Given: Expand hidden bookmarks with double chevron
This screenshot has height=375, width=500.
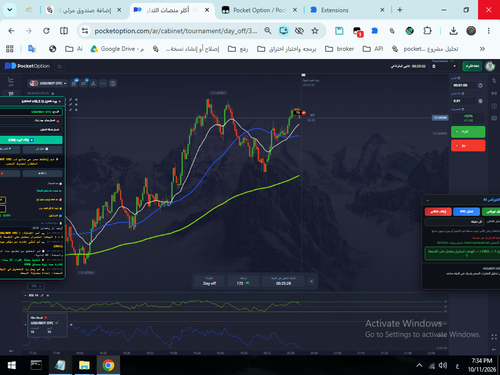Looking at the screenshot, I should [x=482, y=49].
